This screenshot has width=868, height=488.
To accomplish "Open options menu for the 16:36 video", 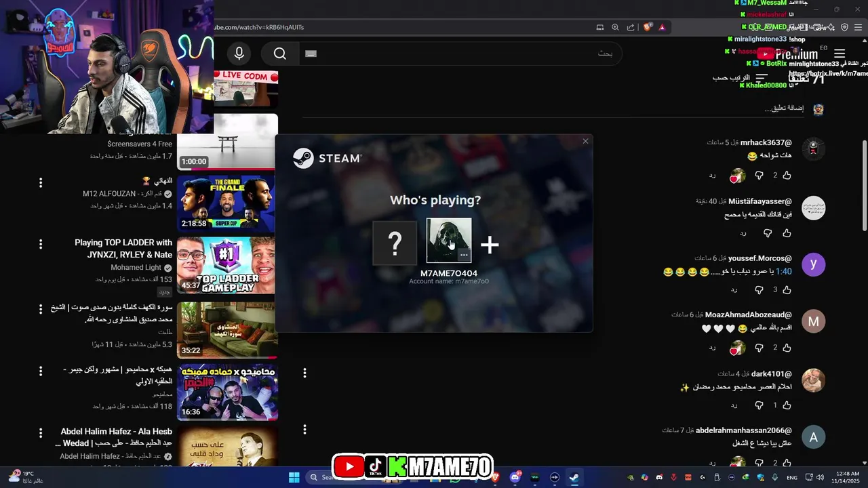I will (41, 371).
